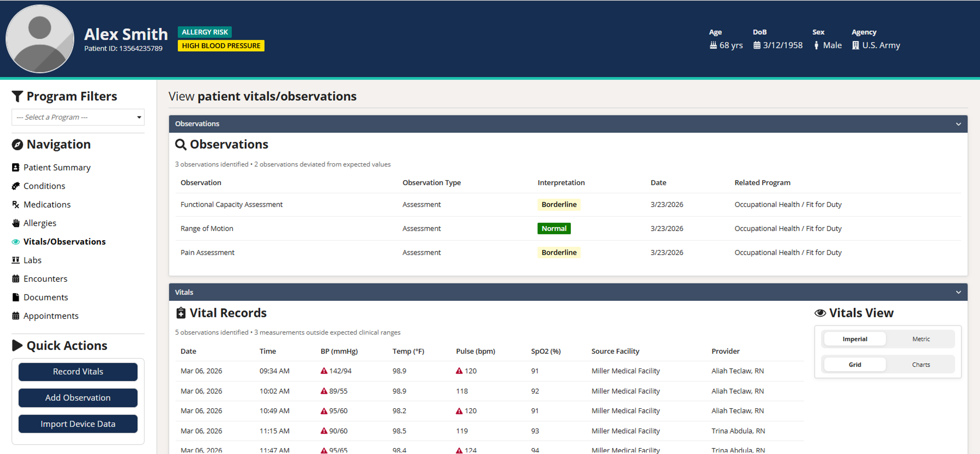Switch vitals units to Imperial
The width and height of the screenshot is (980, 454).
[855, 339]
